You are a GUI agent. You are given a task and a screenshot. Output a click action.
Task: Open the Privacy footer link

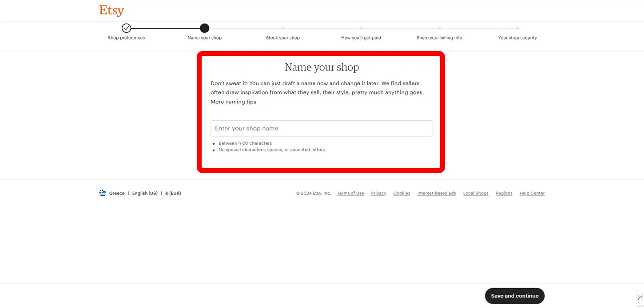pos(379,193)
